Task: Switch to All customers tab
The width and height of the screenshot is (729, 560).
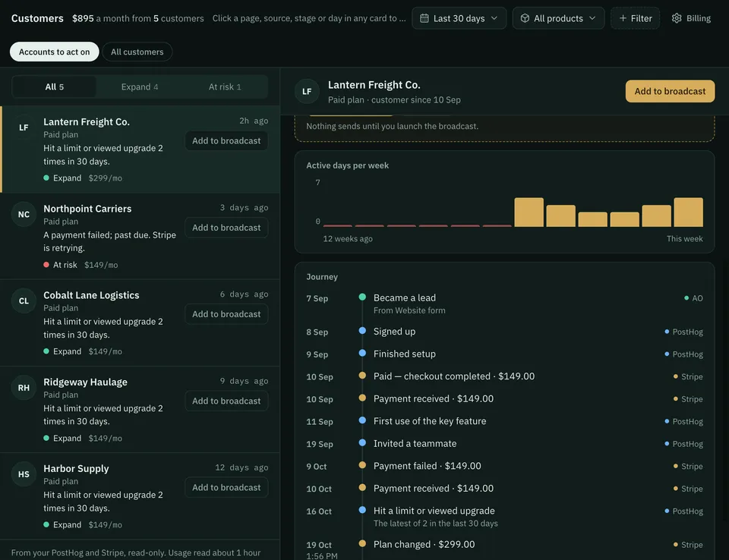Action: pyautogui.click(x=137, y=52)
